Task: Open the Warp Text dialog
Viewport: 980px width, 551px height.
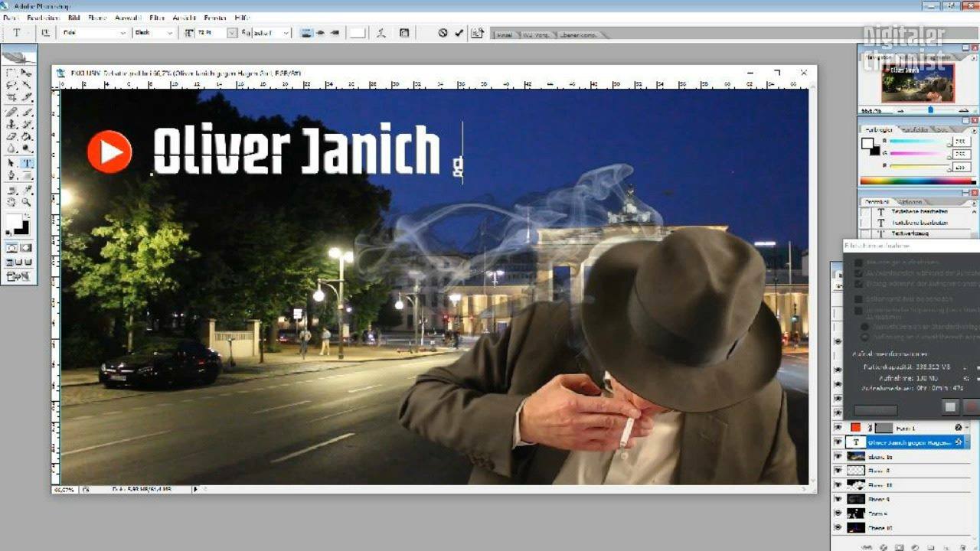Action: 381,33
